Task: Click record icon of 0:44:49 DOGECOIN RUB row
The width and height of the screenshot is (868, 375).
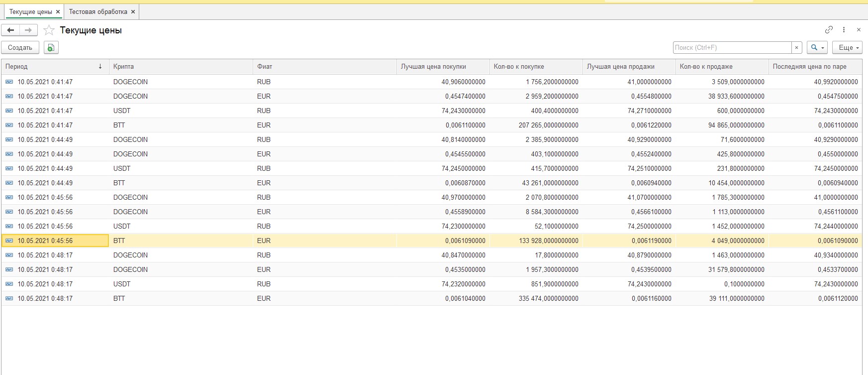Action: pos(9,139)
